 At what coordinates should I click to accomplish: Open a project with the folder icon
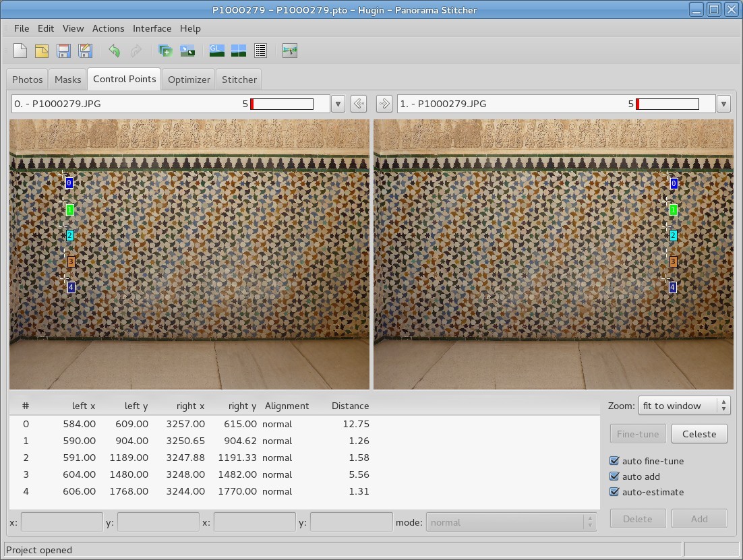42,51
